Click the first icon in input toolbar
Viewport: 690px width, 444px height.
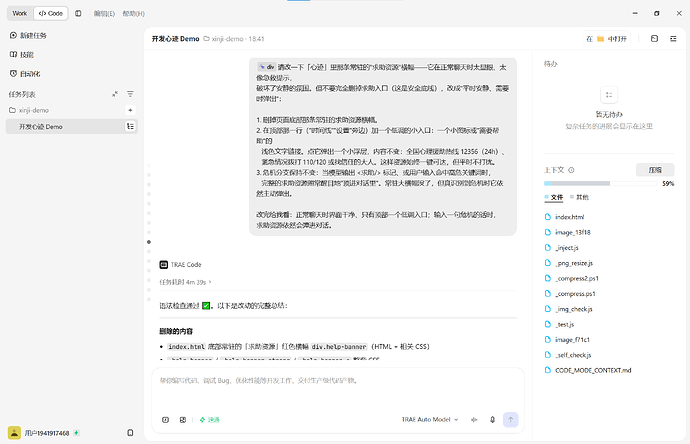tap(165, 420)
